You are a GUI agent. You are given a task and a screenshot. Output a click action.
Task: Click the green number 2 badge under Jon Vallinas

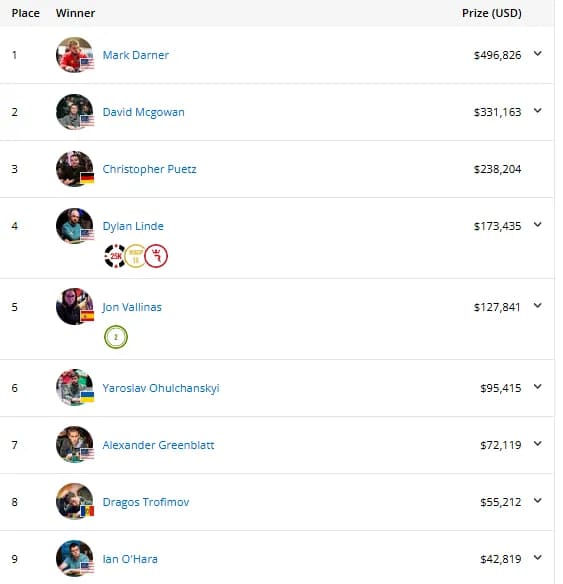(x=116, y=337)
